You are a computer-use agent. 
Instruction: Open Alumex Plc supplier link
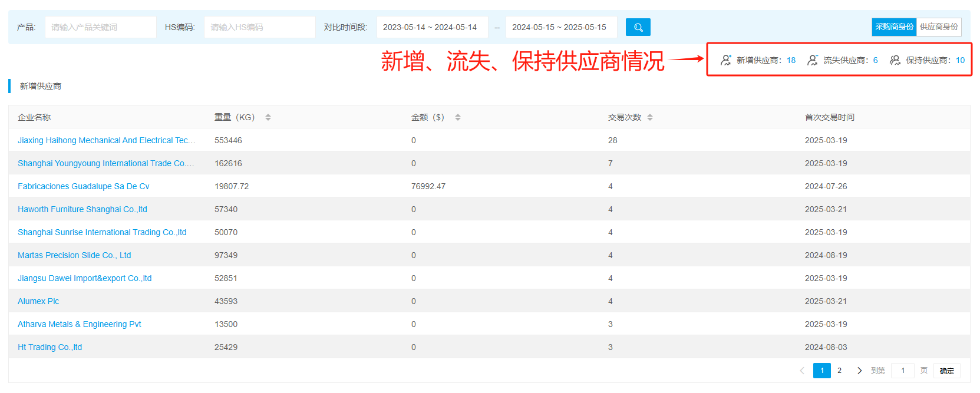tap(38, 301)
